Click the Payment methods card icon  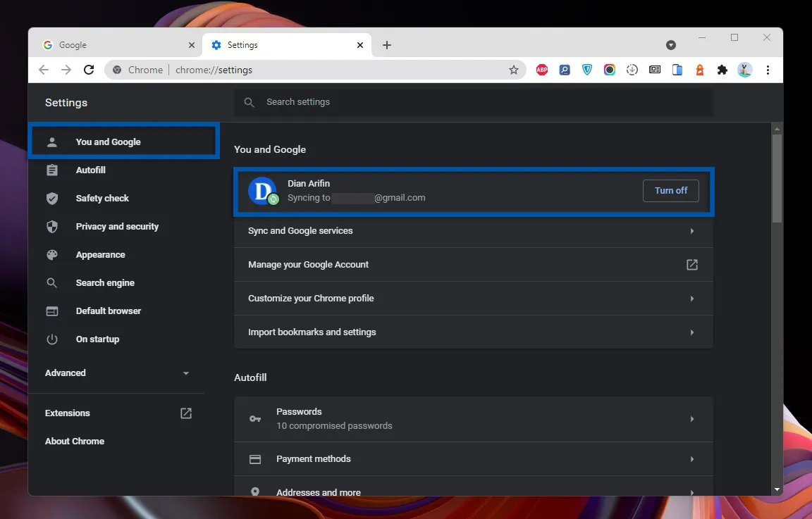tap(254, 459)
